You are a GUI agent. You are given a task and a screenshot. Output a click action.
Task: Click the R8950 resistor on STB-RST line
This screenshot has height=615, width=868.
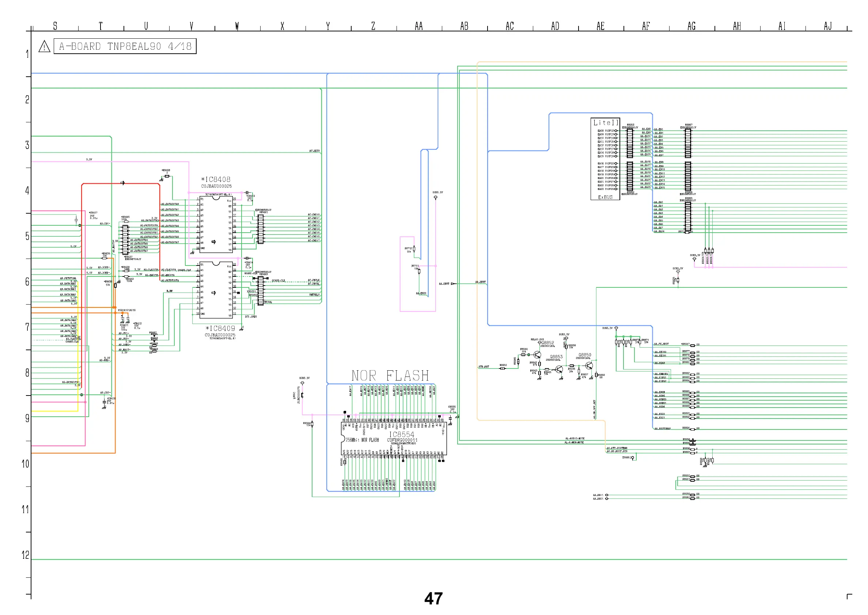[x=503, y=368]
